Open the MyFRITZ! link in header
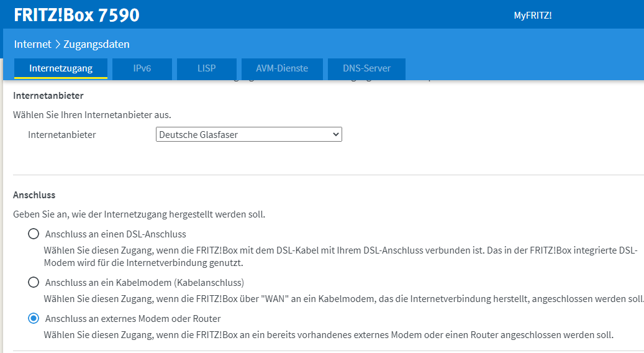644x353 pixels. (533, 16)
